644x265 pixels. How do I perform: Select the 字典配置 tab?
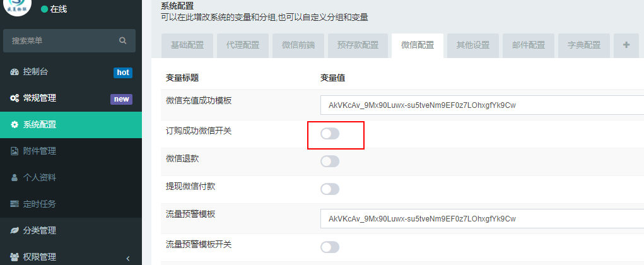pos(584,45)
